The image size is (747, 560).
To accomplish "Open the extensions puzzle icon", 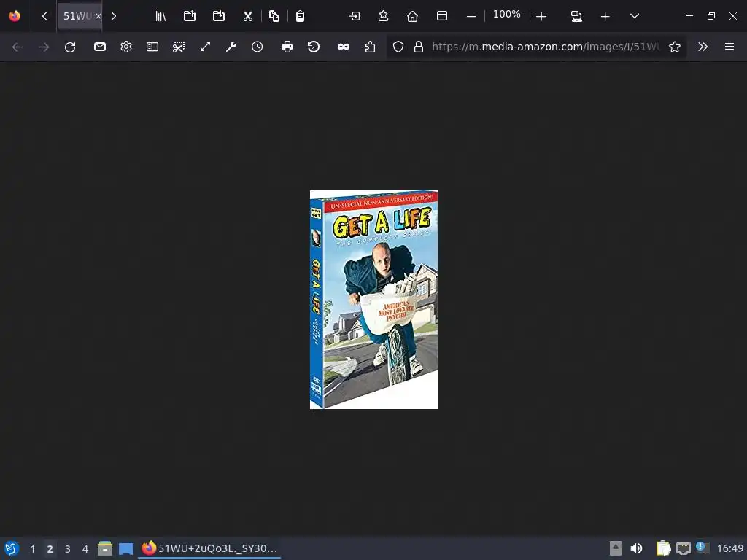I will [x=370, y=47].
